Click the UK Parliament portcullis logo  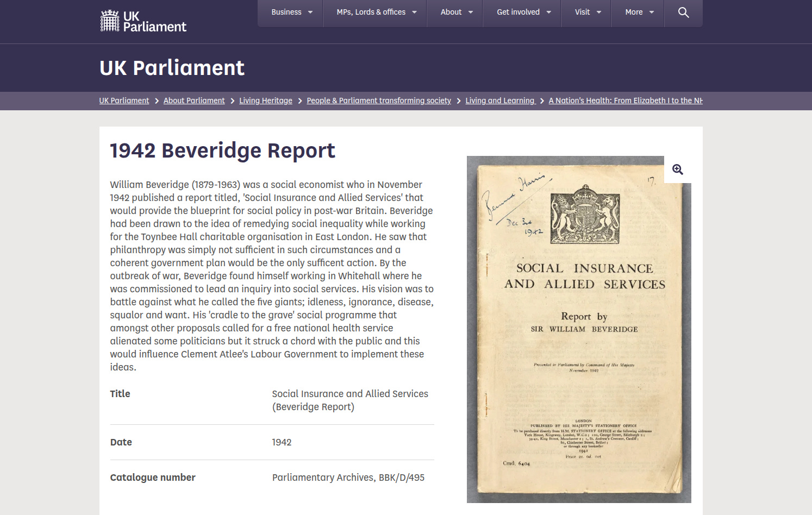[x=143, y=21]
